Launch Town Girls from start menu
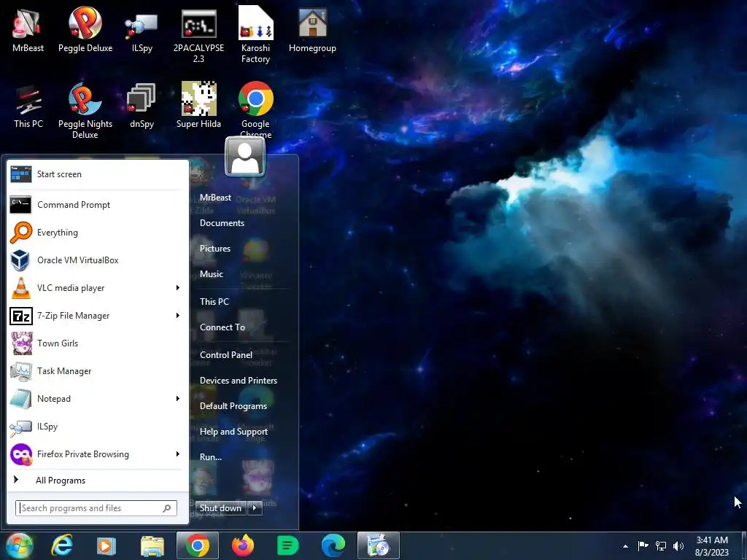Screen dimensions: 747x560 coord(97,343)
